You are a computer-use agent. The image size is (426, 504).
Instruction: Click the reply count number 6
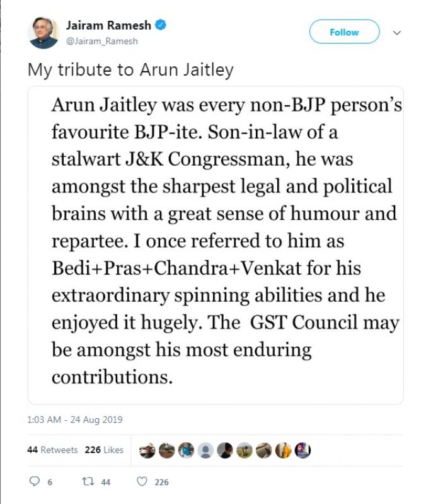point(49,483)
